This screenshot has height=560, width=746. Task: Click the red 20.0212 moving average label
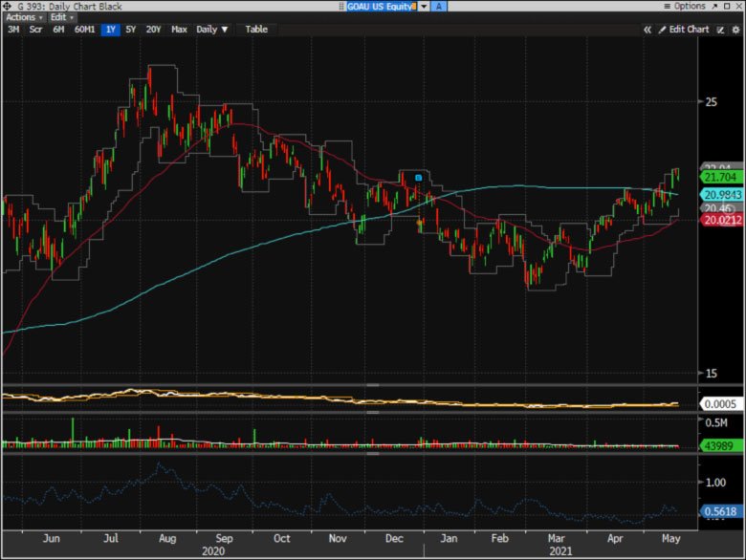click(721, 220)
